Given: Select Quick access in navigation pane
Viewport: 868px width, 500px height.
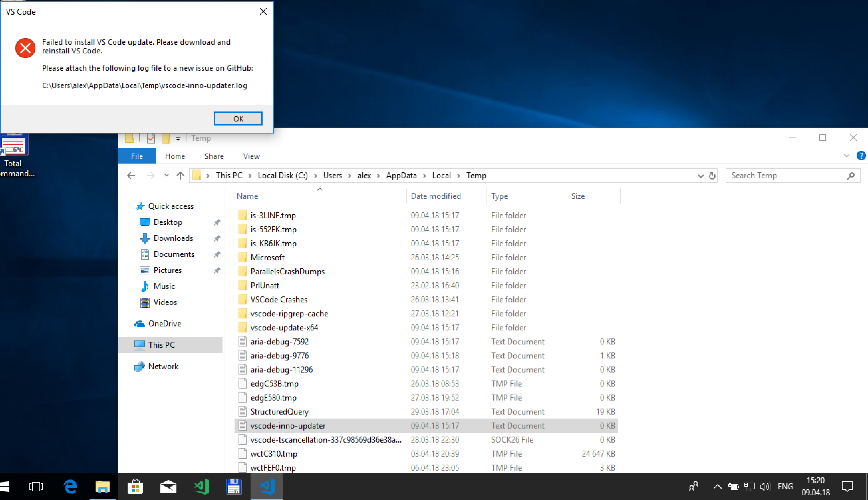Looking at the screenshot, I should click(x=171, y=206).
